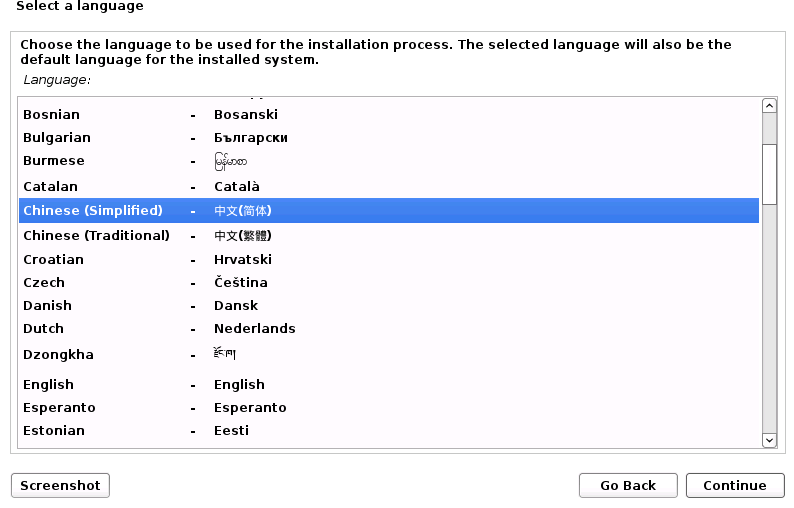The height and width of the screenshot is (508, 794).
Task: Click the Go Back button
Action: [x=627, y=486]
